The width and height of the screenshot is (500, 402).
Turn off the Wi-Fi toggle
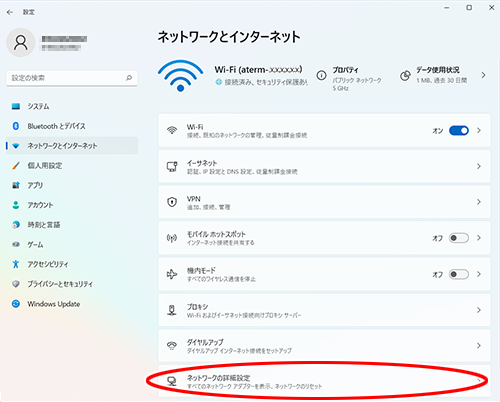click(459, 130)
